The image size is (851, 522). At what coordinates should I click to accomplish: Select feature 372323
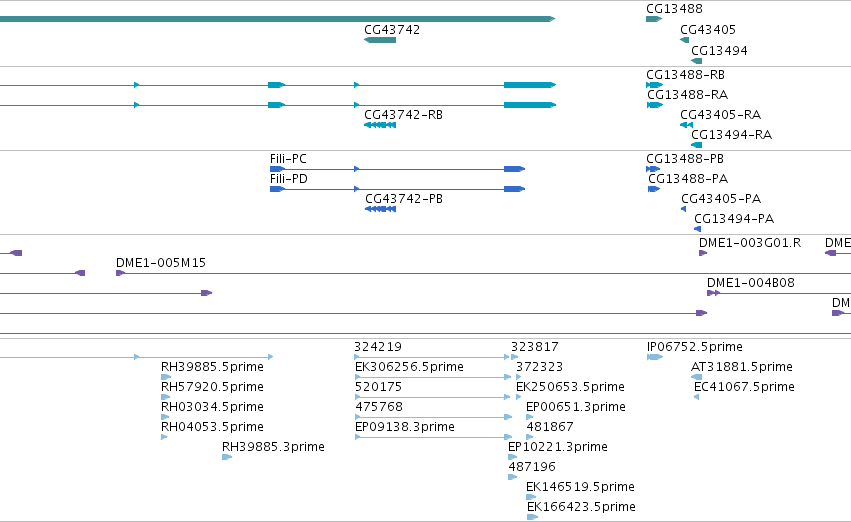coord(539,367)
